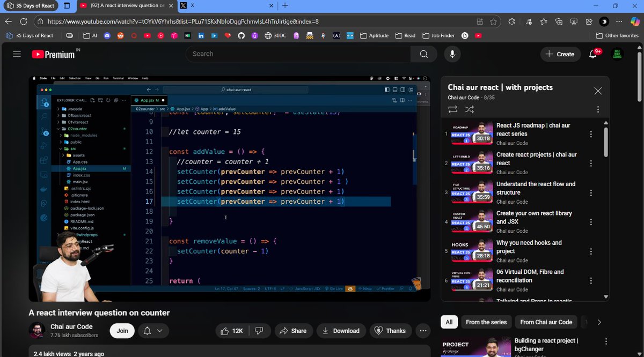Expand the subscription notification bell dropdown

[153, 331]
